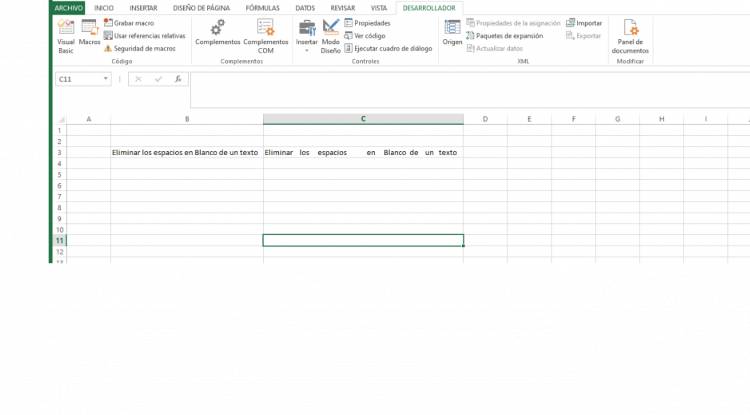Click the Origen XML source icon

pos(452,34)
